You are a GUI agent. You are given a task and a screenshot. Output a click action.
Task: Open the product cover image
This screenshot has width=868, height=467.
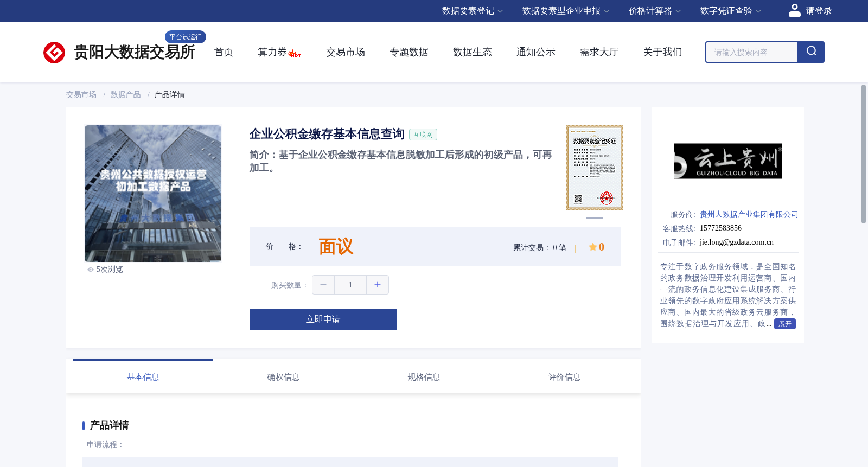(x=153, y=194)
